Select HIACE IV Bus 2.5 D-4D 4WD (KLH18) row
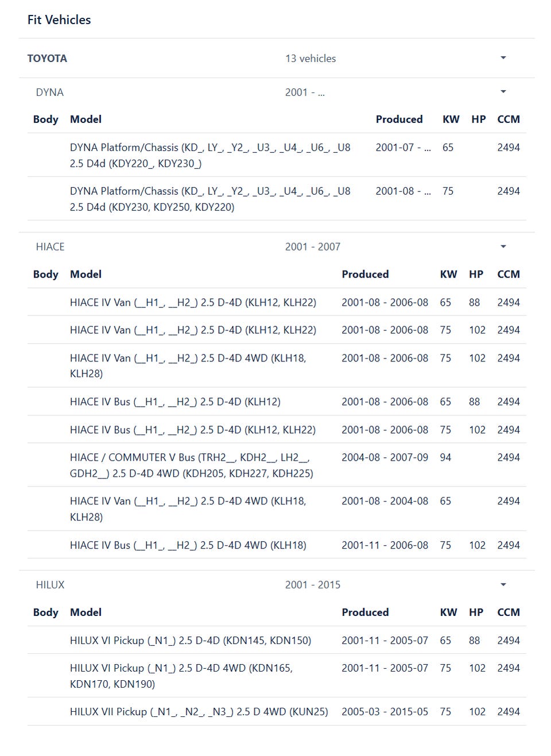This screenshot has height=756, width=551. (188, 545)
